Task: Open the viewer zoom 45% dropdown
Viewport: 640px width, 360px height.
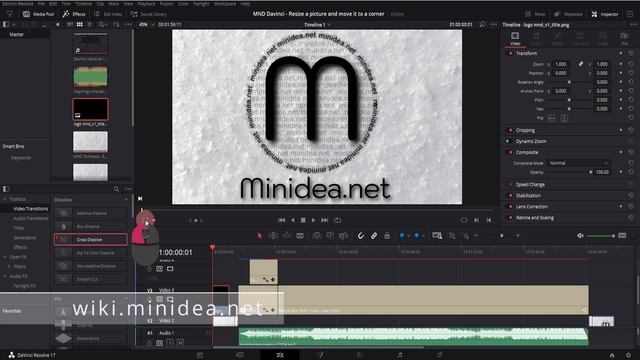Action: 147,24
